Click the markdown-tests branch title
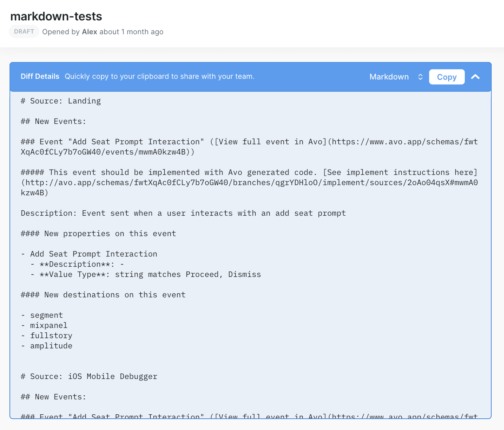This screenshot has height=430, width=504. click(x=56, y=16)
